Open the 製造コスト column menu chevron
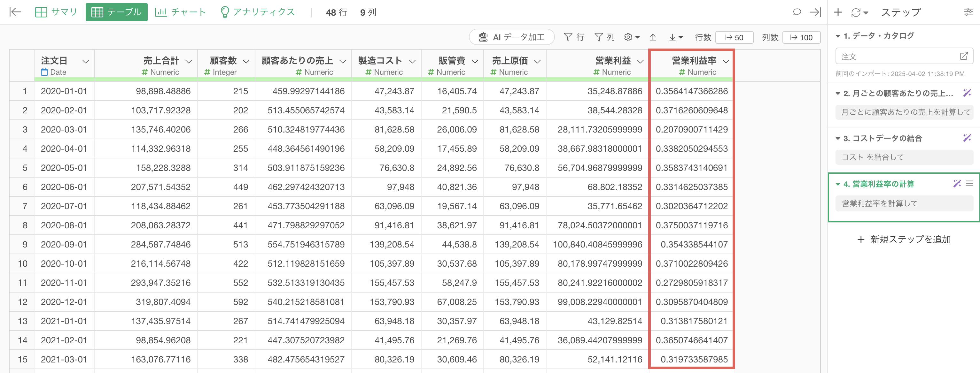Screen dimensions: 980x373 tap(412, 61)
